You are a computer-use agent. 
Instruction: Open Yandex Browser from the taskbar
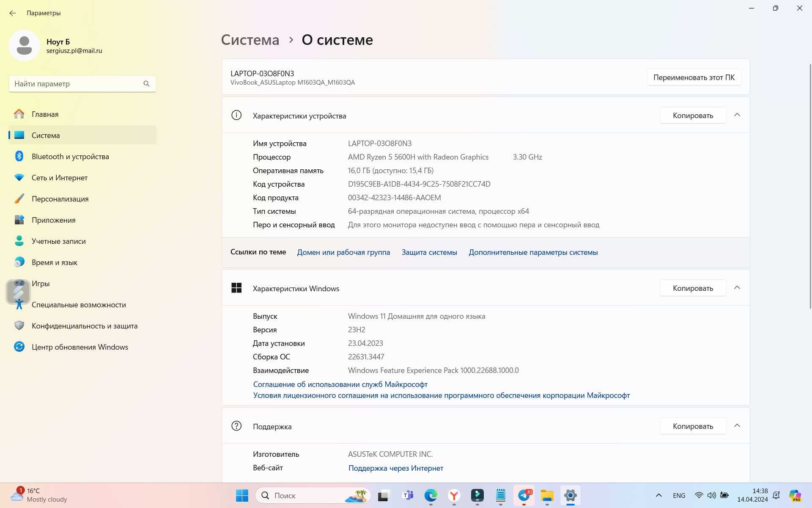pyautogui.click(x=454, y=495)
